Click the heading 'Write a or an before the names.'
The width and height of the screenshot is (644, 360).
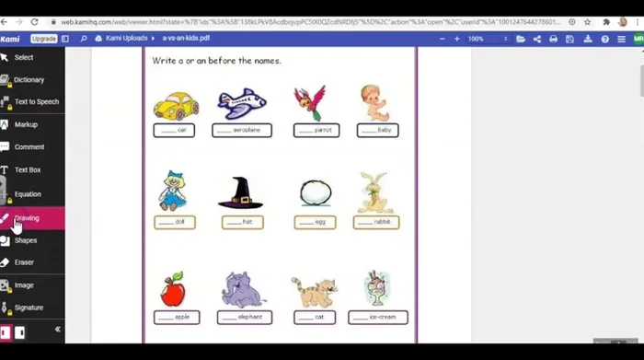click(217, 61)
